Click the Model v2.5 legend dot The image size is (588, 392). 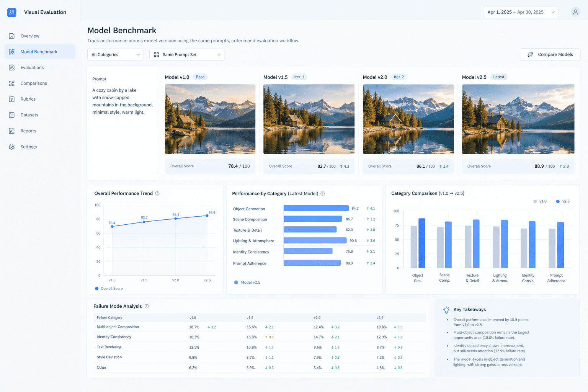[236, 283]
